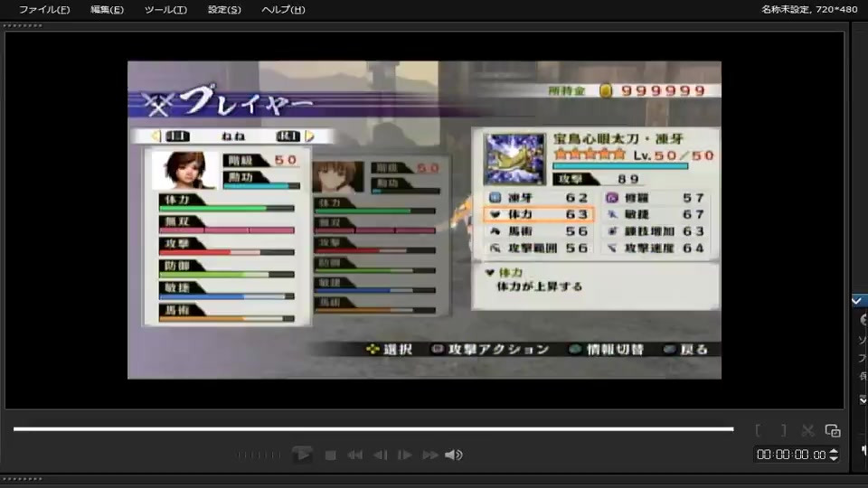Click the 攻撃速度 64 attribute row
868x488 pixels.
point(656,249)
